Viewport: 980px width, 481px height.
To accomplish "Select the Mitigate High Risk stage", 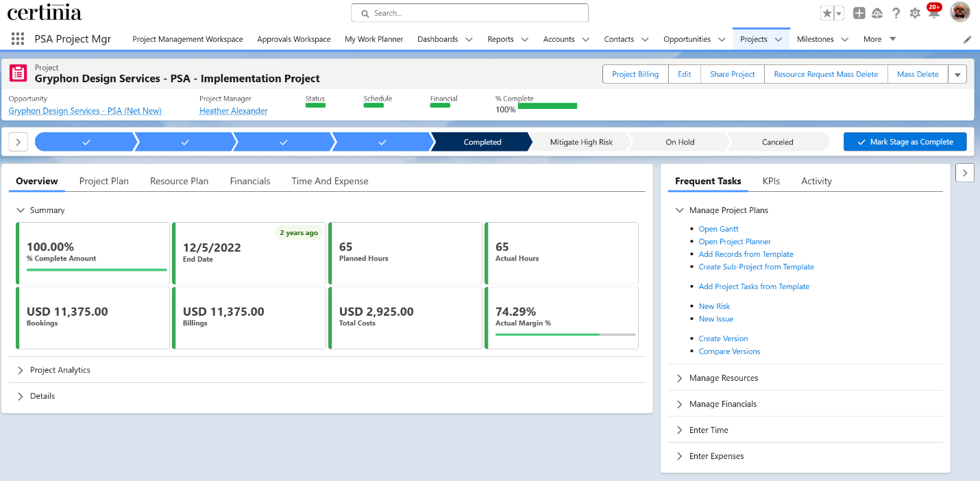I will click(x=581, y=142).
